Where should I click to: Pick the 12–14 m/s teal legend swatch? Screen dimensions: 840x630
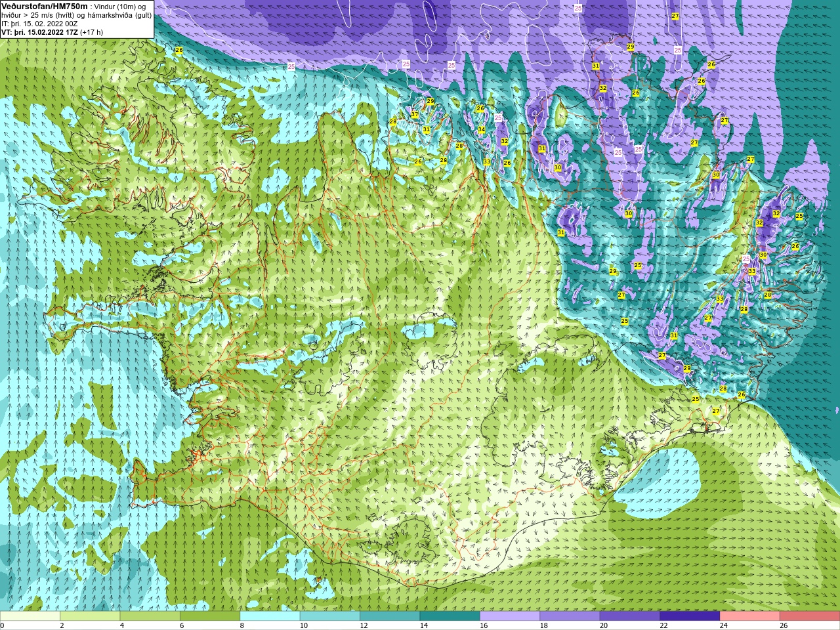[390, 616]
